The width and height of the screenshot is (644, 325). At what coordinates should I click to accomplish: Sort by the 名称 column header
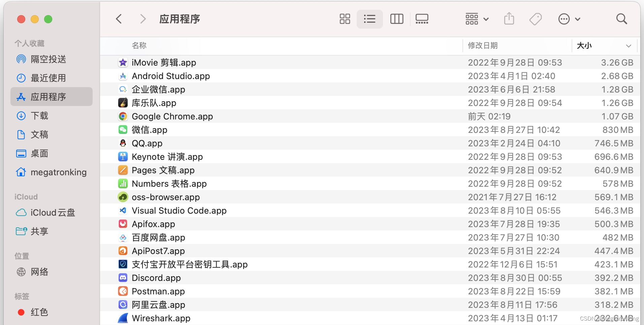pos(139,45)
